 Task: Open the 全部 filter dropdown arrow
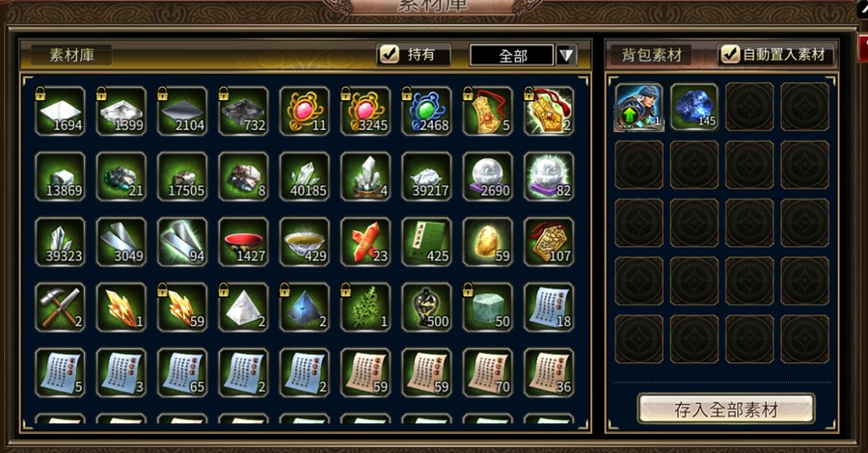566,55
